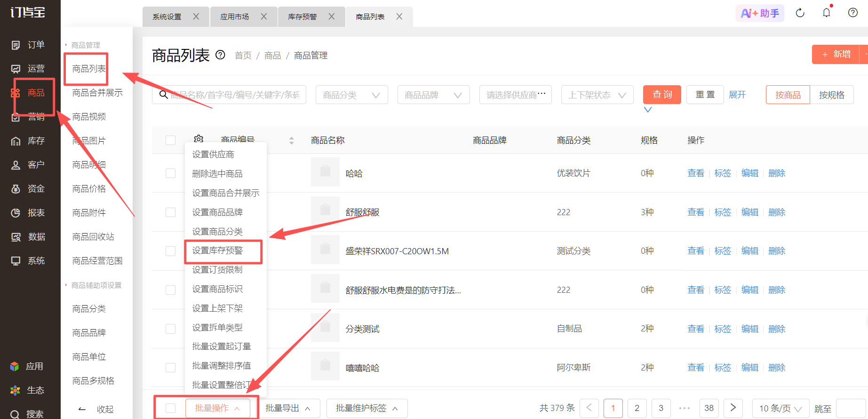Open column settings gear icon in table header

[x=199, y=139]
